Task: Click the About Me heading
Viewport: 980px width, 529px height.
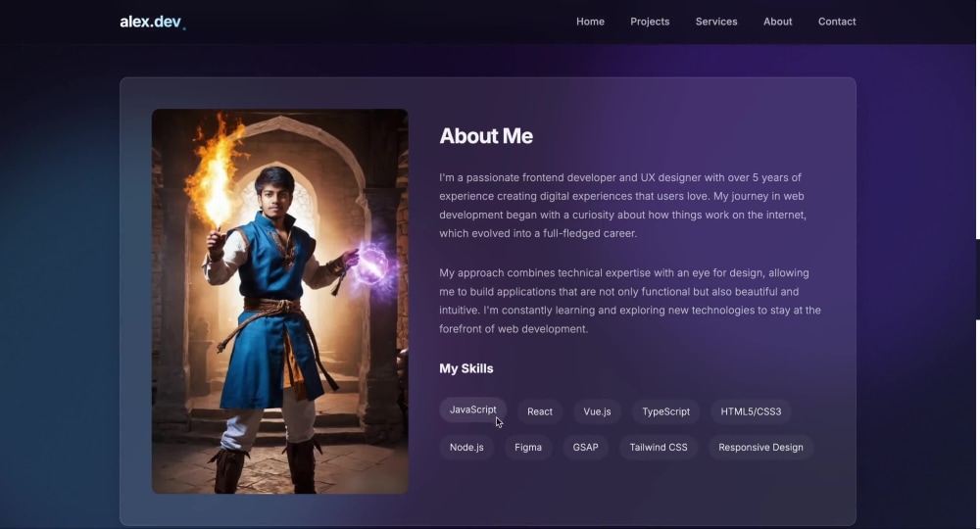Action: [x=486, y=136]
